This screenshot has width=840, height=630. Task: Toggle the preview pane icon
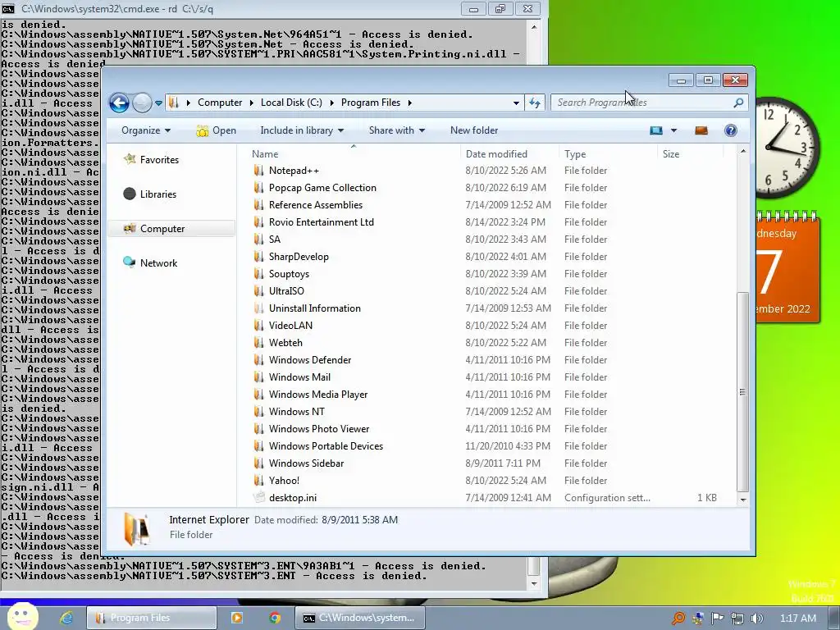701,130
